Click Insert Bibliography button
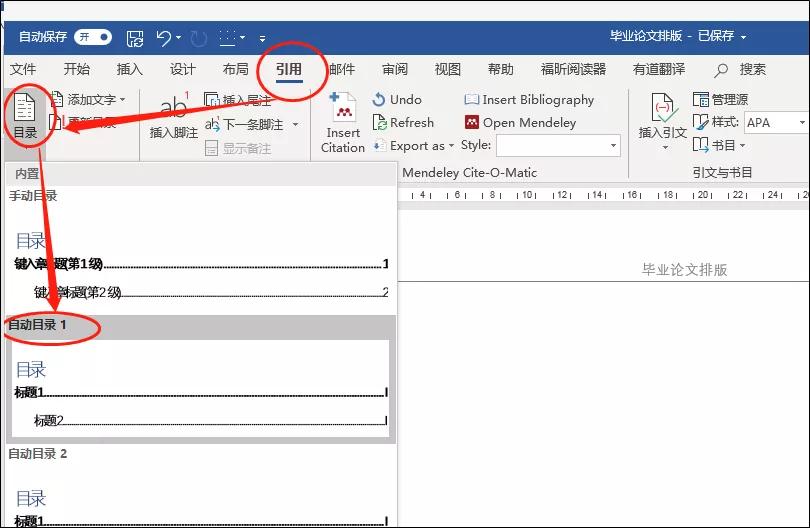Screen dimensions: 810x528 (x=529, y=99)
